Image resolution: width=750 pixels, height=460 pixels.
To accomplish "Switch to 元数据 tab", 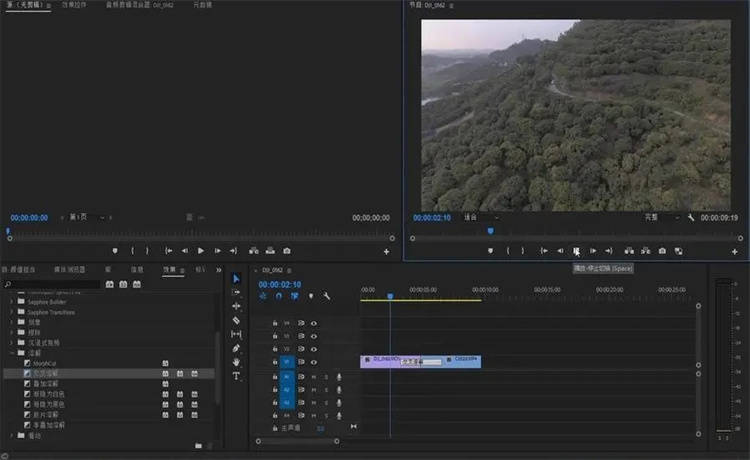I will pos(202,5).
